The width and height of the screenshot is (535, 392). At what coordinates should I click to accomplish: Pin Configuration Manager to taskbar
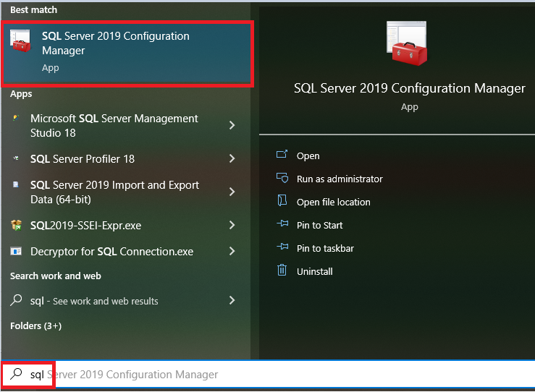pyautogui.click(x=325, y=248)
